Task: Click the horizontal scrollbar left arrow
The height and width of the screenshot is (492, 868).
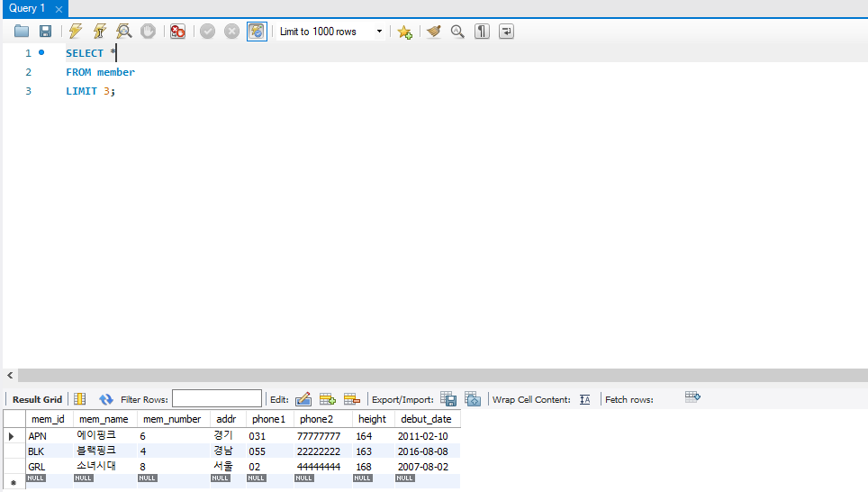Action: tap(10, 375)
